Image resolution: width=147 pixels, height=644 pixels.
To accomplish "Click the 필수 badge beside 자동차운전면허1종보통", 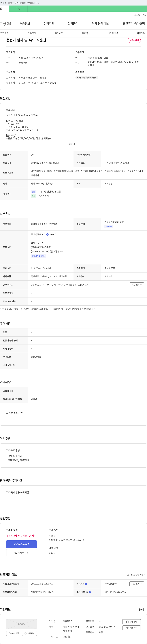I will [x=34, y=192].
